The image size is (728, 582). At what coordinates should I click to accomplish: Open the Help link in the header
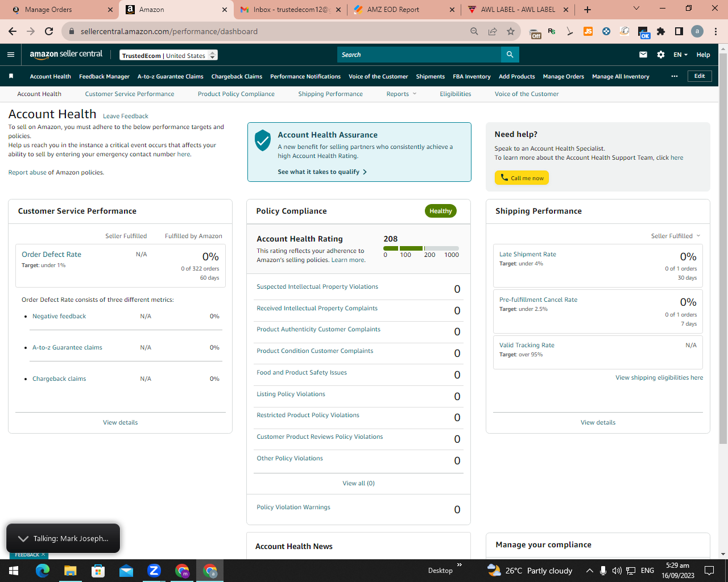(703, 55)
